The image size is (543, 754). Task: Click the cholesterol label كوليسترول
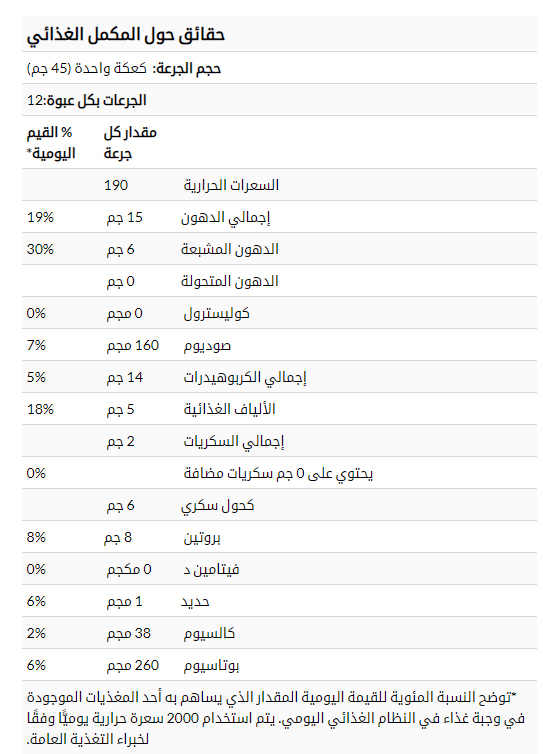(216, 314)
